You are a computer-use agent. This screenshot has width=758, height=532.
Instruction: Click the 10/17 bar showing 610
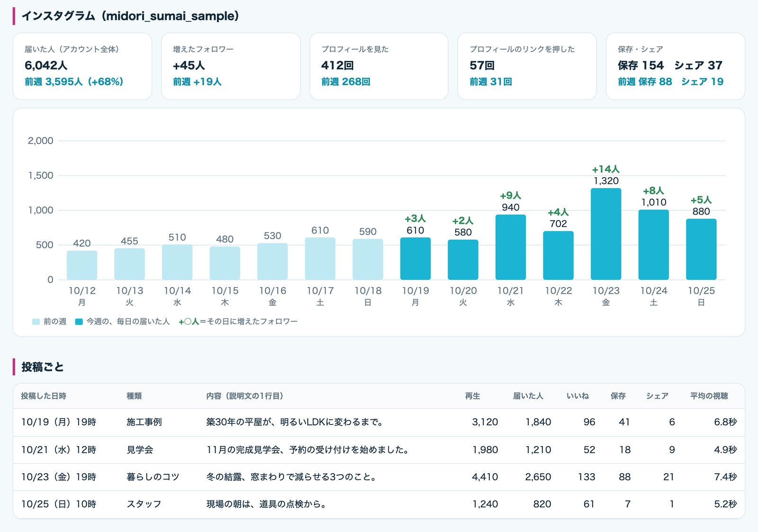click(x=320, y=259)
